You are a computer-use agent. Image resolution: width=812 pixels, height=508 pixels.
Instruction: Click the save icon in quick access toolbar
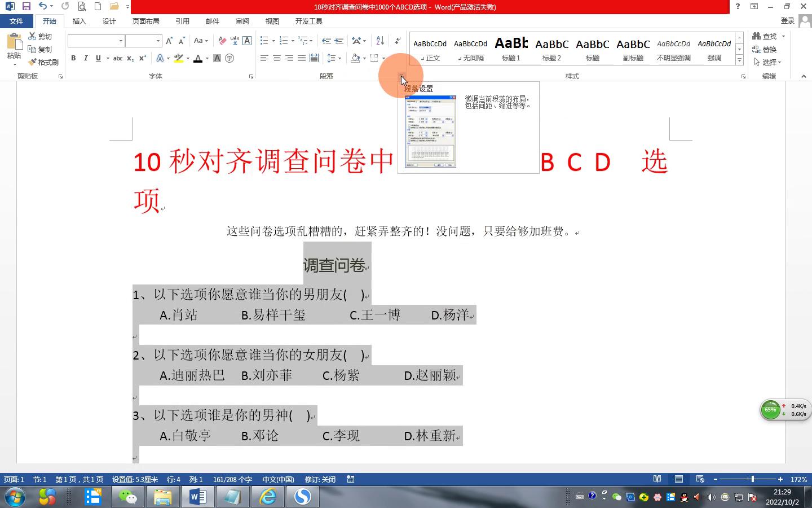point(26,6)
